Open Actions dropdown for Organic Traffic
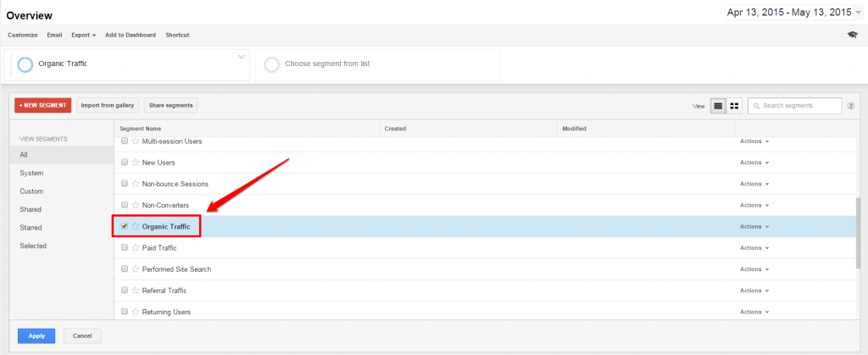Image resolution: width=868 pixels, height=355 pixels. [x=754, y=226]
